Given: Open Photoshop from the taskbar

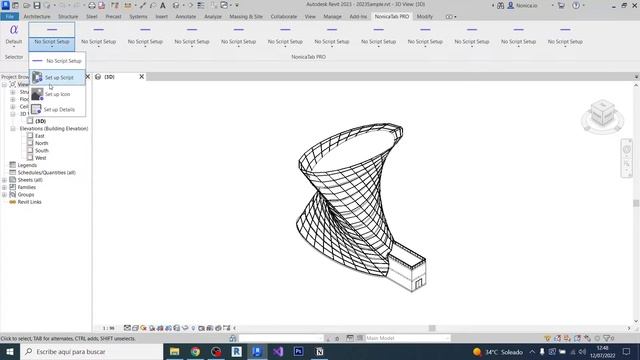Looking at the screenshot, I should (x=298, y=351).
